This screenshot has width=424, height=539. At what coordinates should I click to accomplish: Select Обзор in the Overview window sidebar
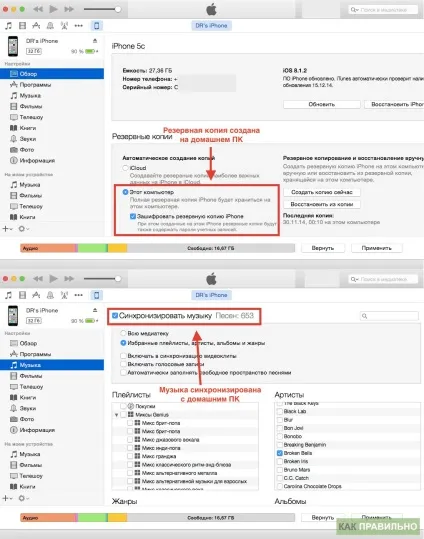click(x=52, y=74)
